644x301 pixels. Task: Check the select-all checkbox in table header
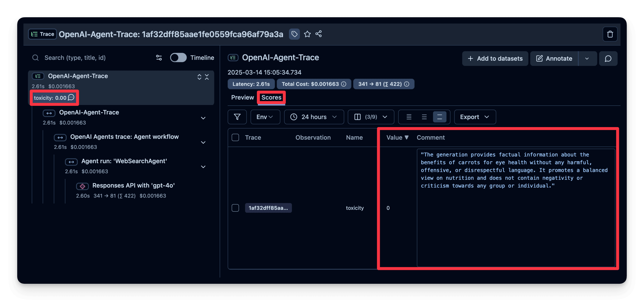[235, 138]
